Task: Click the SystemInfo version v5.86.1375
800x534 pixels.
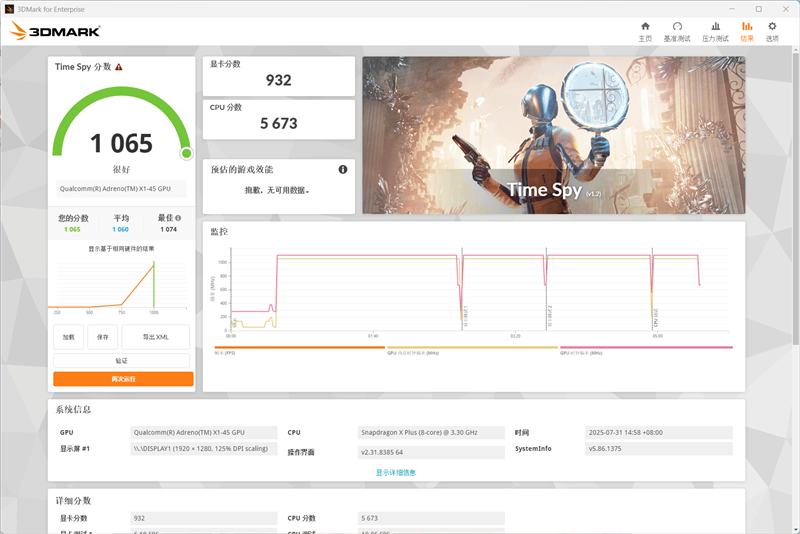Action: coord(659,449)
